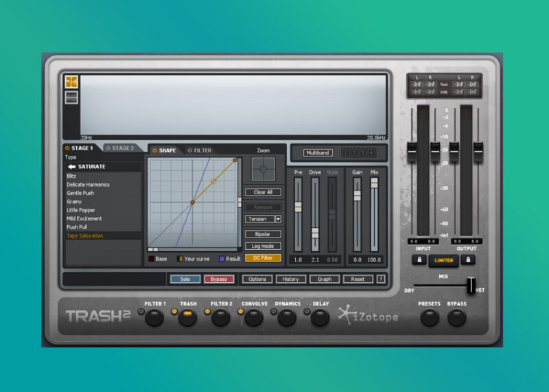Open the History button
The image size is (549, 392).
290,279
